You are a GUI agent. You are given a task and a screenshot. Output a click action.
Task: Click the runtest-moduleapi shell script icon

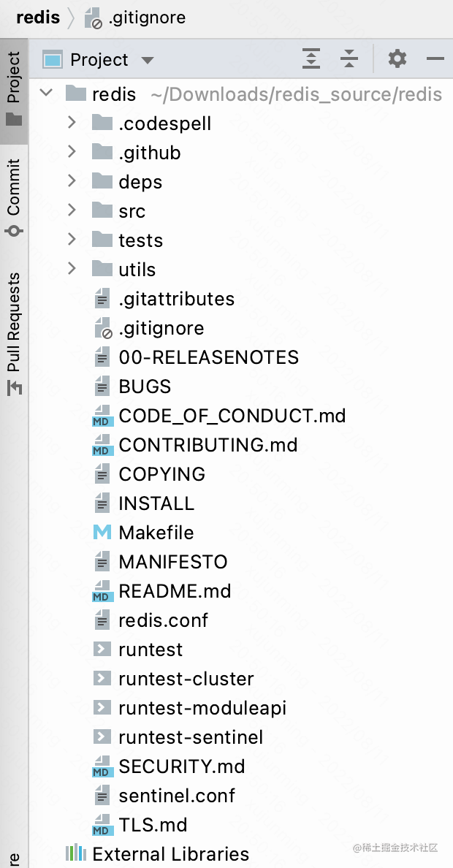click(102, 707)
